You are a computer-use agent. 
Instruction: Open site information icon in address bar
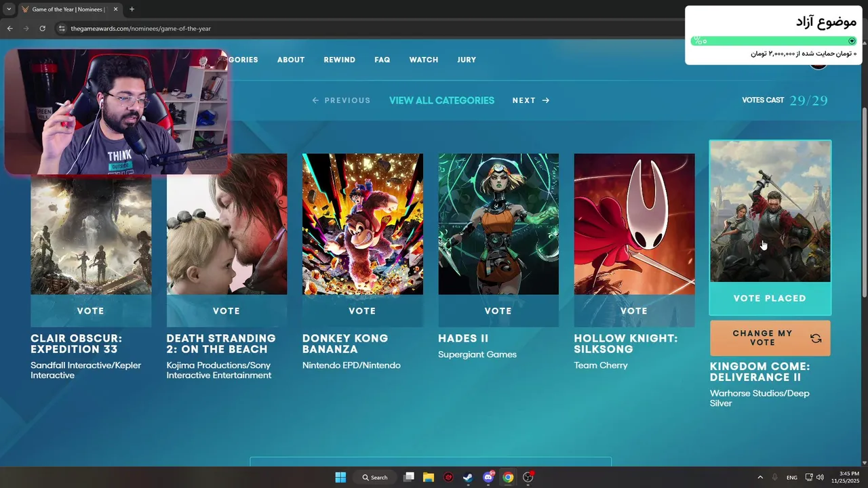click(x=62, y=28)
